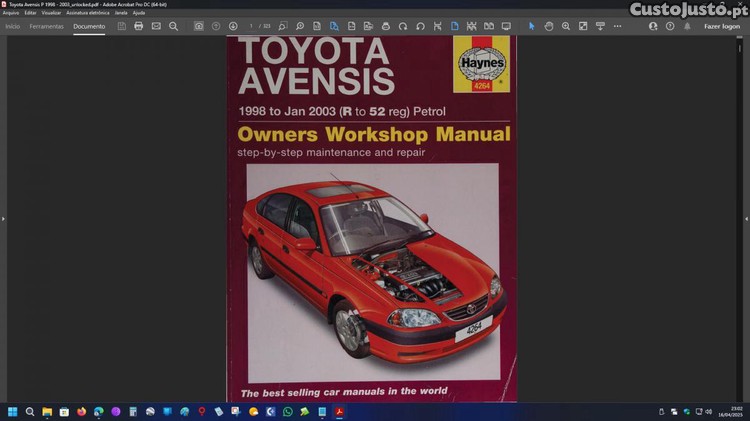Expand the right tools pane

coord(746,218)
